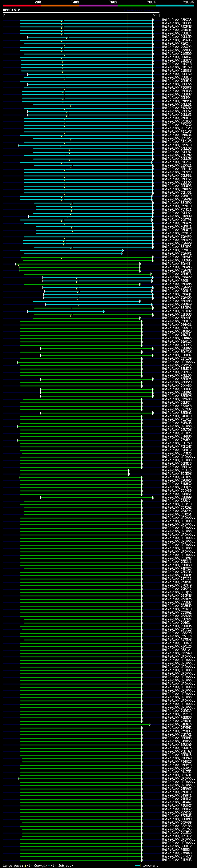The image size is (197, 868).
Task: Select hit label UniRef100_A1L2K7
Action: pyautogui.click(x=177, y=162)
